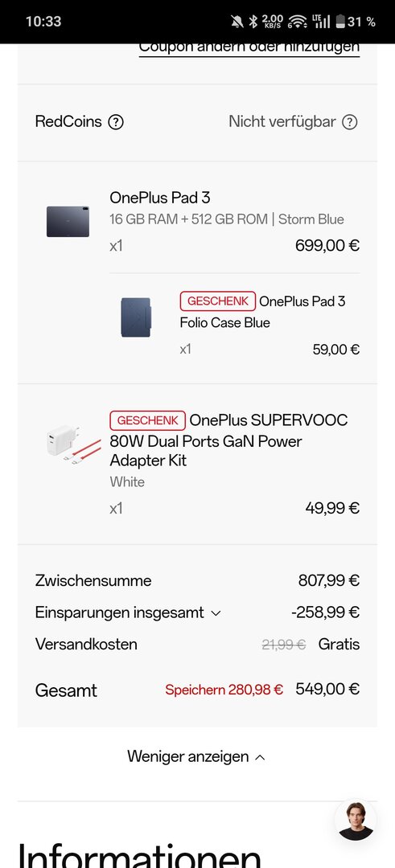This screenshot has height=868, width=395.
Task: Tap the LTE signal strength icon
Action: click(x=321, y=22)
